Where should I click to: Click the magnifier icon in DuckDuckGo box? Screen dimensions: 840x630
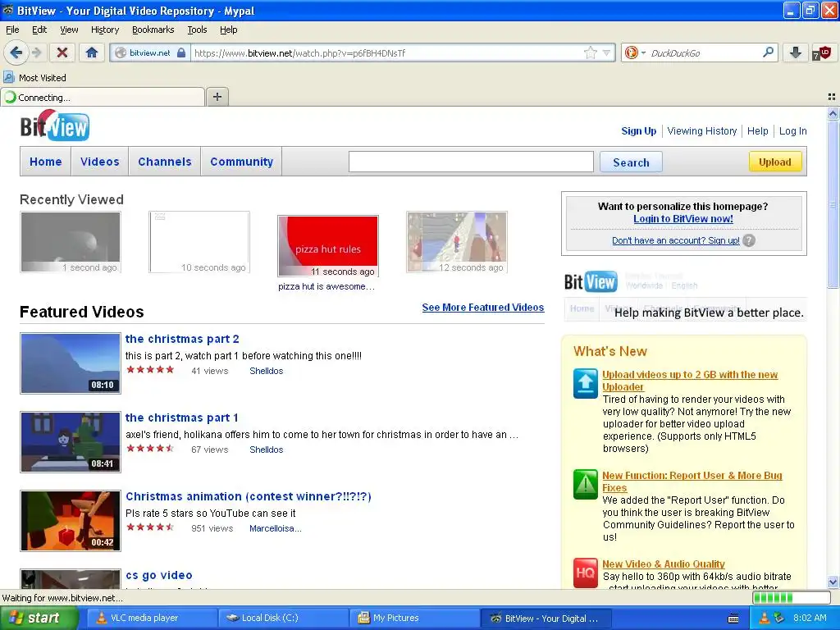[768, 52]
